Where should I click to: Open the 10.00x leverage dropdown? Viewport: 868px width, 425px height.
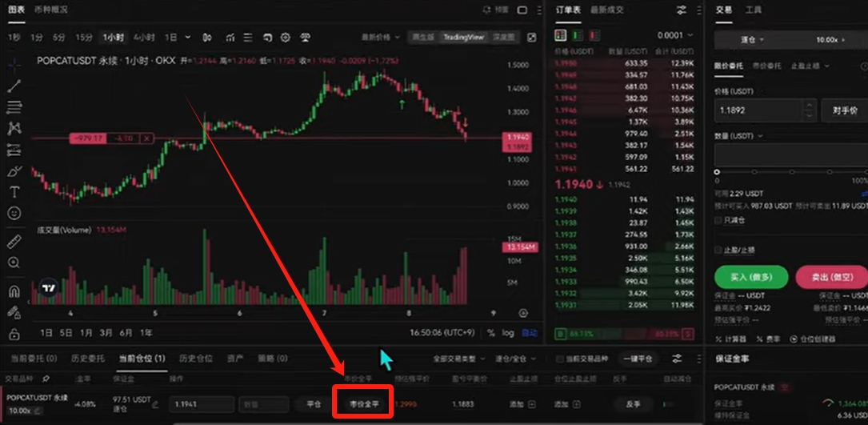(831, 40)
